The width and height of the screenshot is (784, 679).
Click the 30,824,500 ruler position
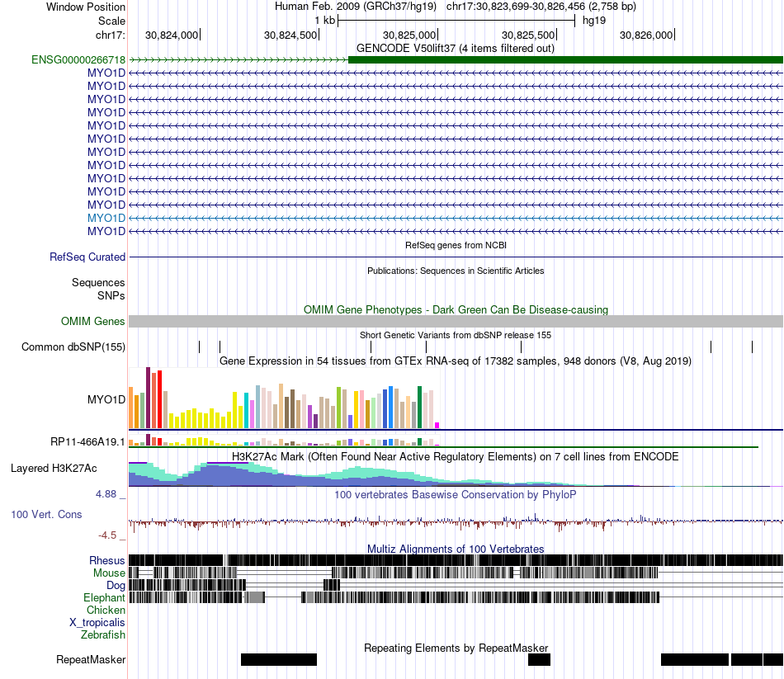click(x=290, y=35)
